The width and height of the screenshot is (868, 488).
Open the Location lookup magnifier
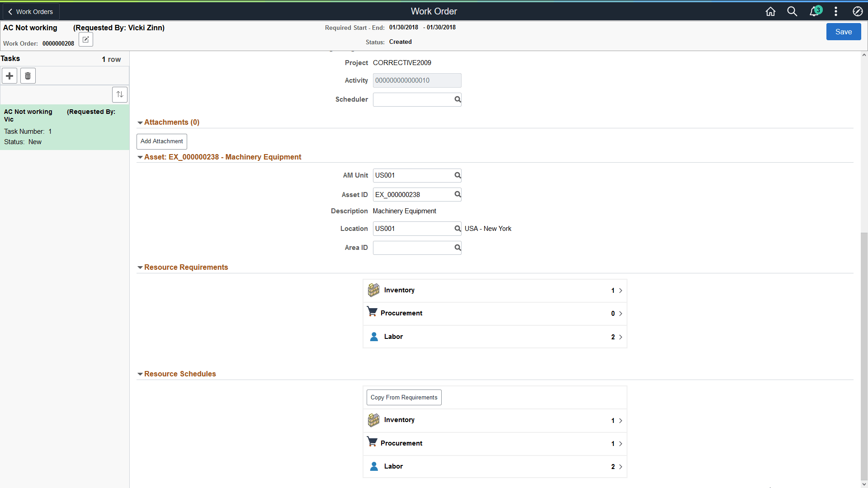(457, 228)
